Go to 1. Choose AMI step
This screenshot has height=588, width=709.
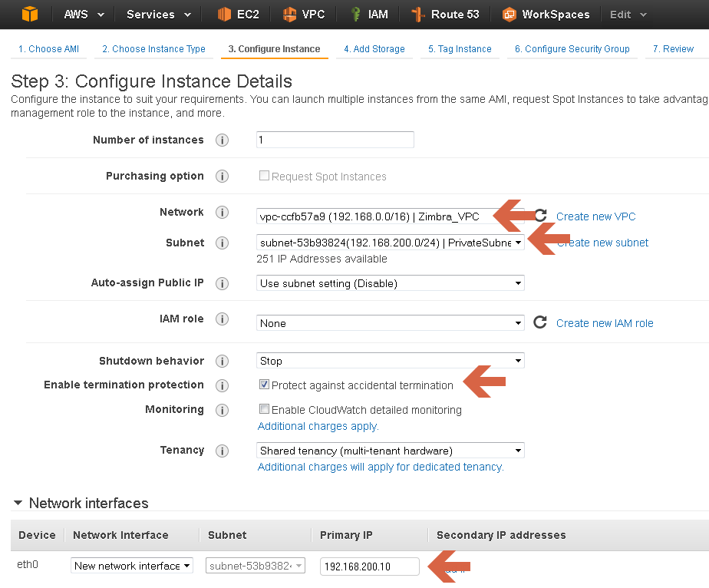pos(48,49)
